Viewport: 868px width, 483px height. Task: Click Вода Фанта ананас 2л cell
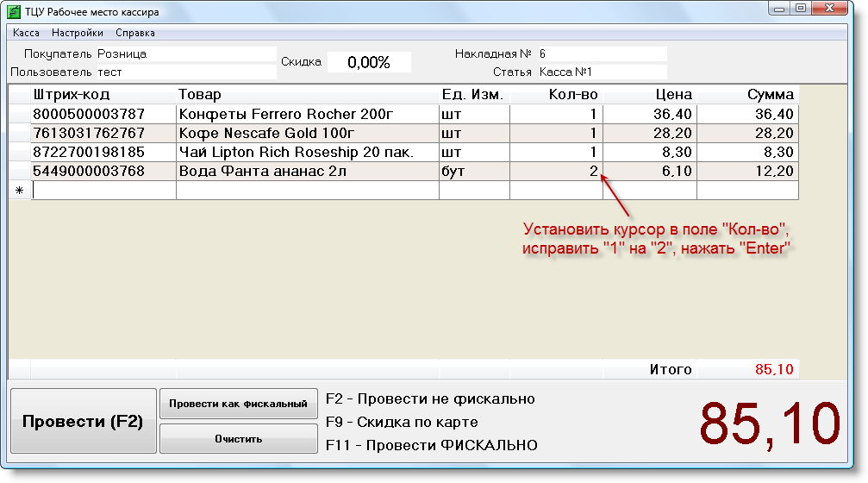click(x=307, y=171)
